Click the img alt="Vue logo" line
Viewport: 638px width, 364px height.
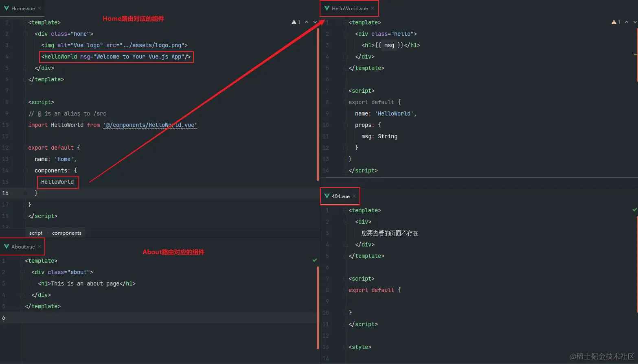click(114, 45)
